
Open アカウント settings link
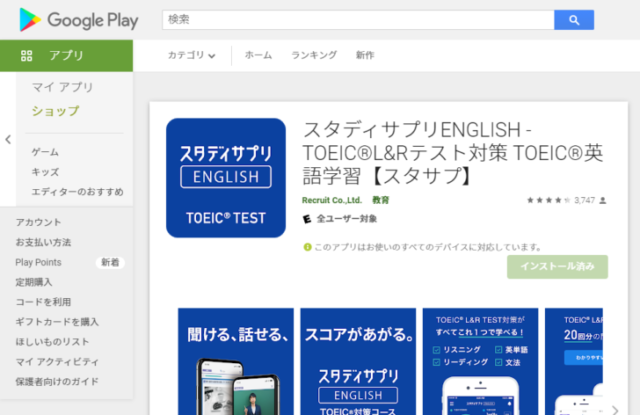[38, 222]
